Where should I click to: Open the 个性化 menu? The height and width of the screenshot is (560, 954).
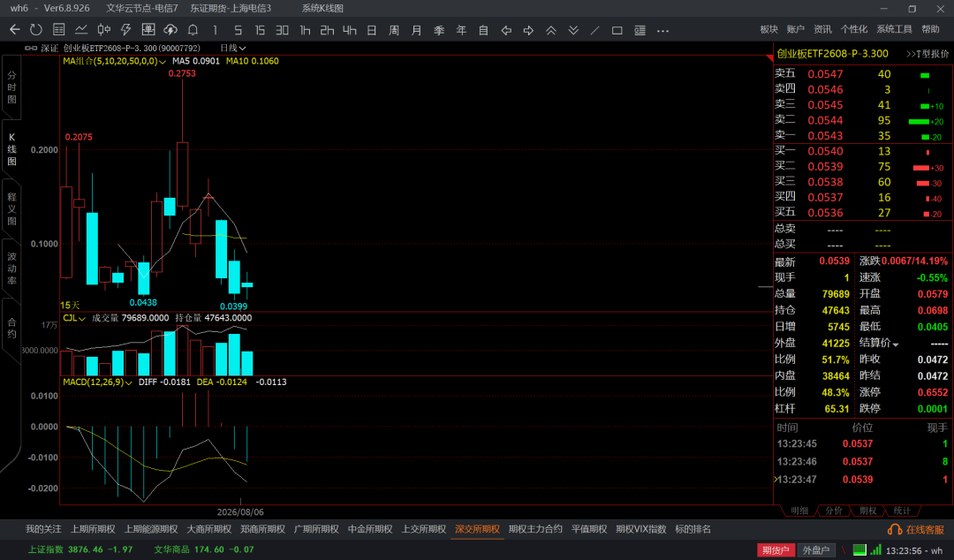[x=853, y=29]
